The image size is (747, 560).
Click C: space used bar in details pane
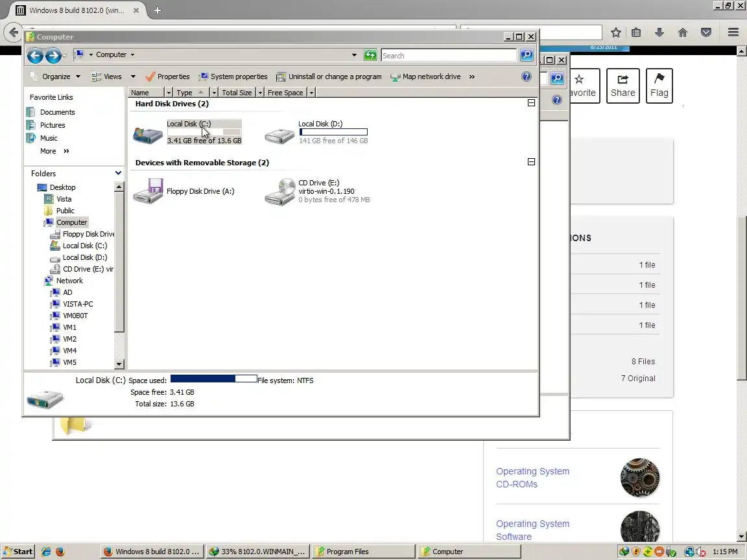pyautogui.click(x=213, y=379)
